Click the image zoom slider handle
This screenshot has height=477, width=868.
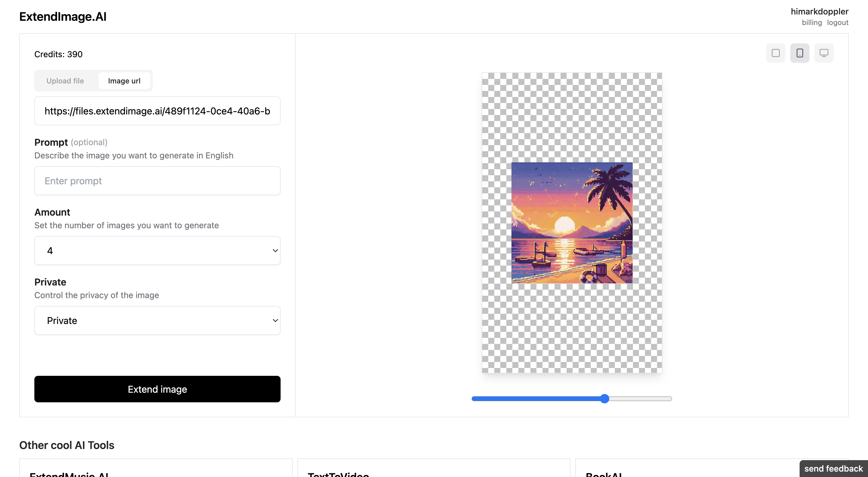605,399
